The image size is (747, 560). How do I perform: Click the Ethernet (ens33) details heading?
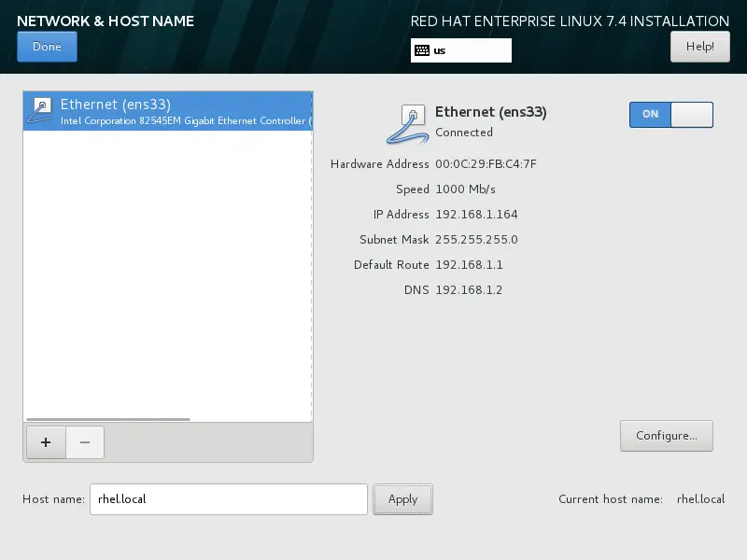point(491,112)
